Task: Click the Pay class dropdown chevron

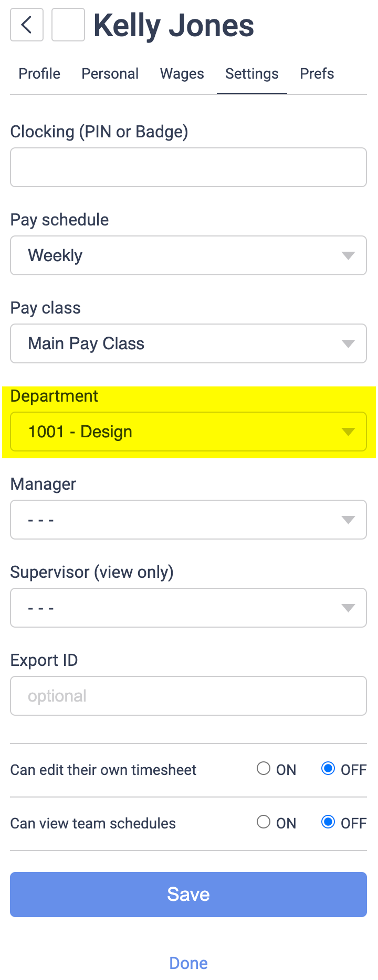Action: 348,343
